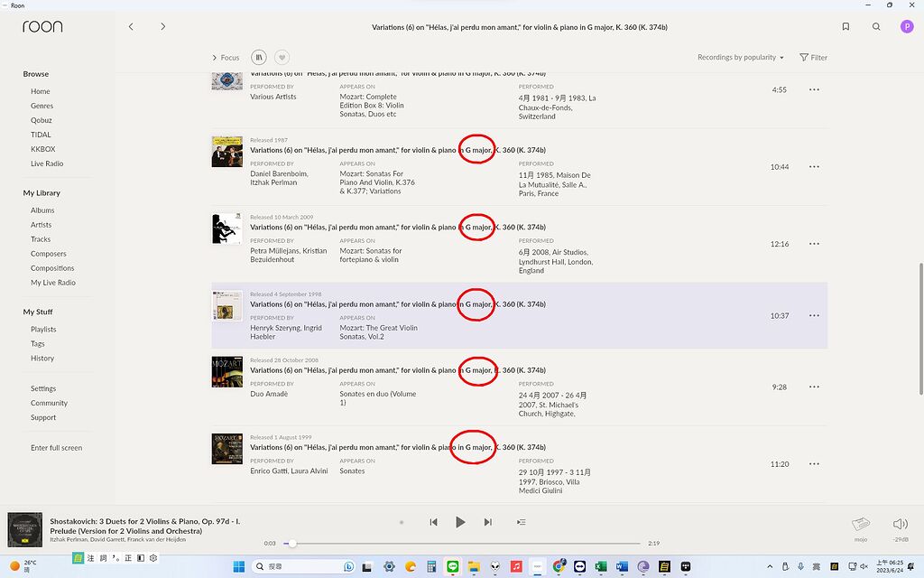Skip to next track with forward icon
This screenshot has height=578, width=924.
click(488, 521)
